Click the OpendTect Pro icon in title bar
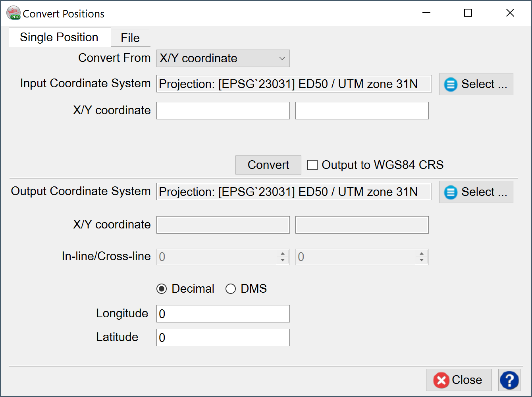 click(x=13, y=13)
